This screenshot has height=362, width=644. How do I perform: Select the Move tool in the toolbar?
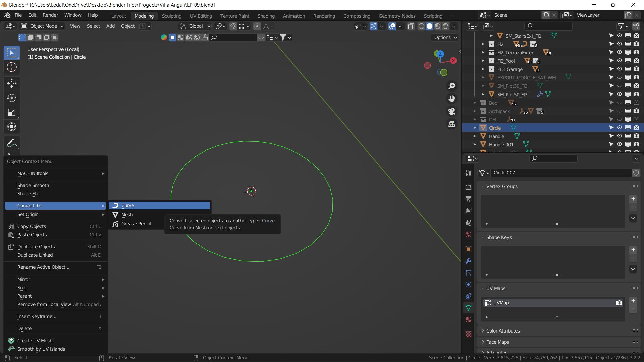click(x=12, y=83)
